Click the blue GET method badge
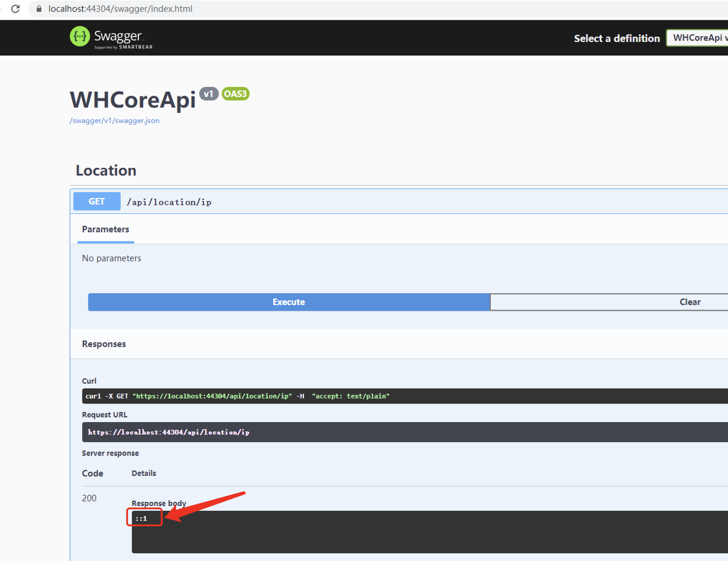Screen dimensions: 728x561 click(97, 201)
